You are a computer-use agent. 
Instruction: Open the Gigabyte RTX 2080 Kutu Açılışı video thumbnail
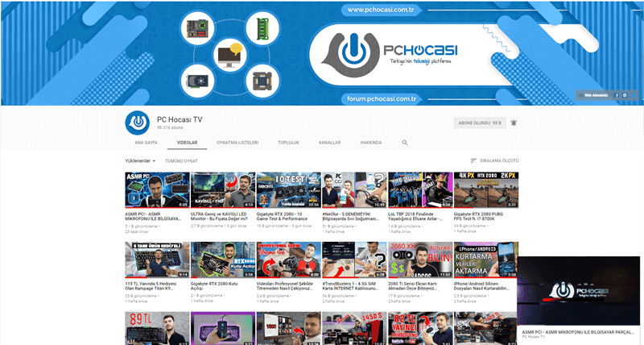(x=222, y=260)
